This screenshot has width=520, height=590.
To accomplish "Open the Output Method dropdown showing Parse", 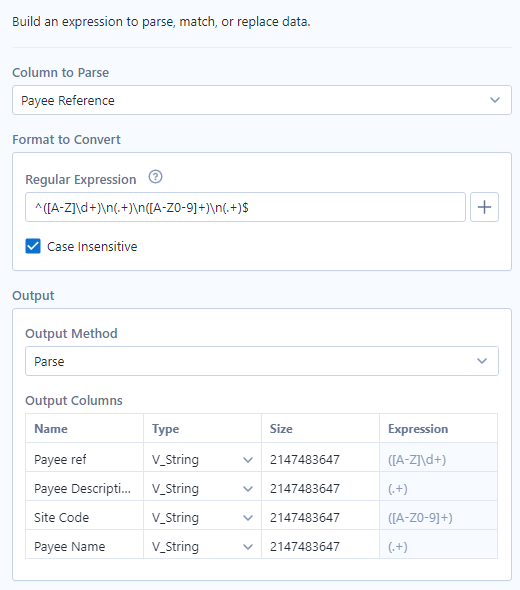I will click(x=262, y=361).
